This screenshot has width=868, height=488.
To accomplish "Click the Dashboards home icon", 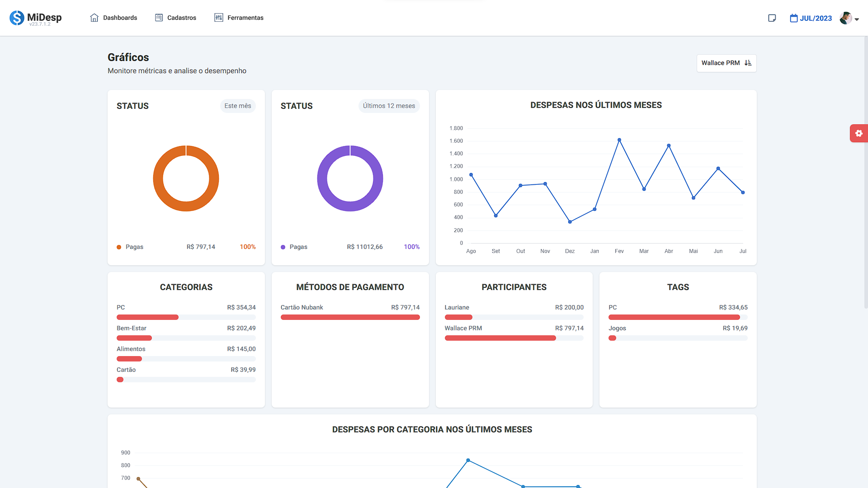I will [94, 18].
